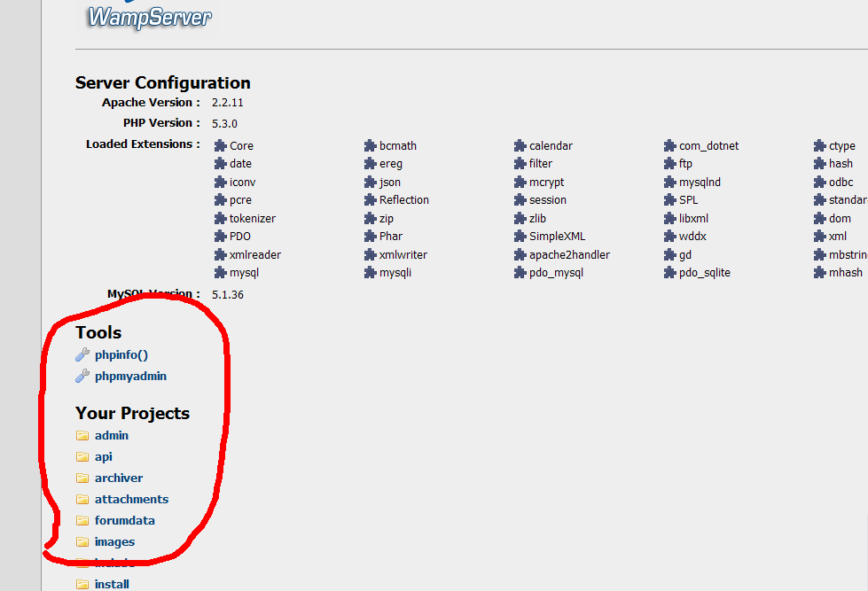868x591 pixels.
Task: Click the Your Projects heading
Action: [x=132, y=414]
